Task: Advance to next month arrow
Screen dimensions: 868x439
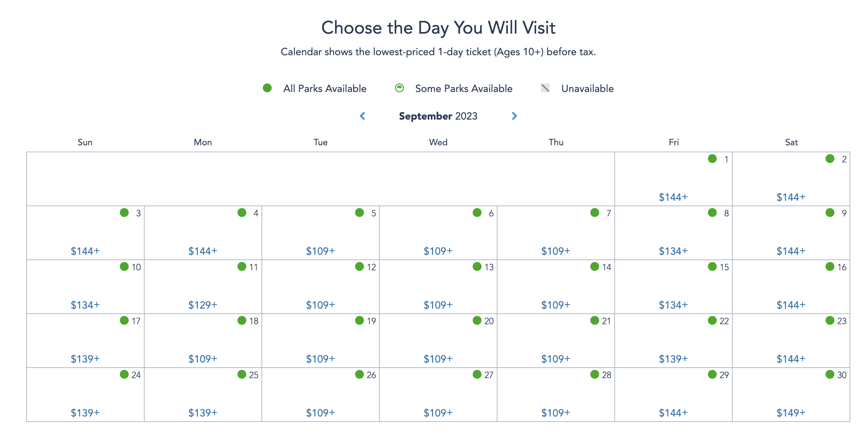Action: (x=514, y=116)
